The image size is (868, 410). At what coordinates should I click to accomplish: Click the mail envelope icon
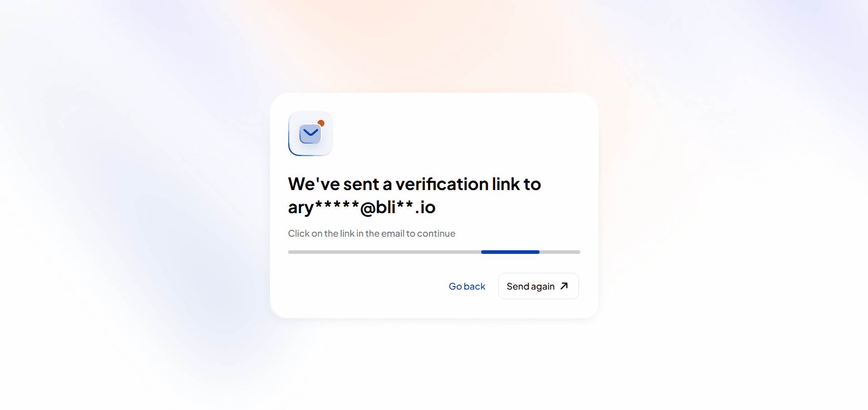[310, 134]
